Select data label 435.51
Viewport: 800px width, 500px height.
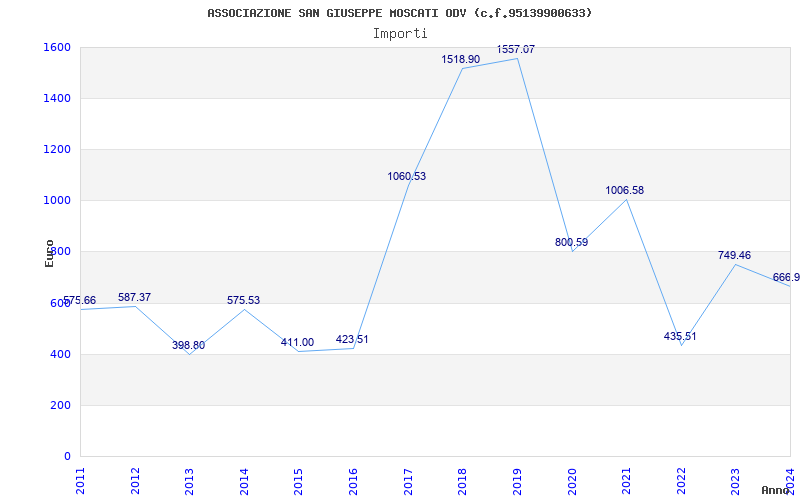(x=680, y=336)
